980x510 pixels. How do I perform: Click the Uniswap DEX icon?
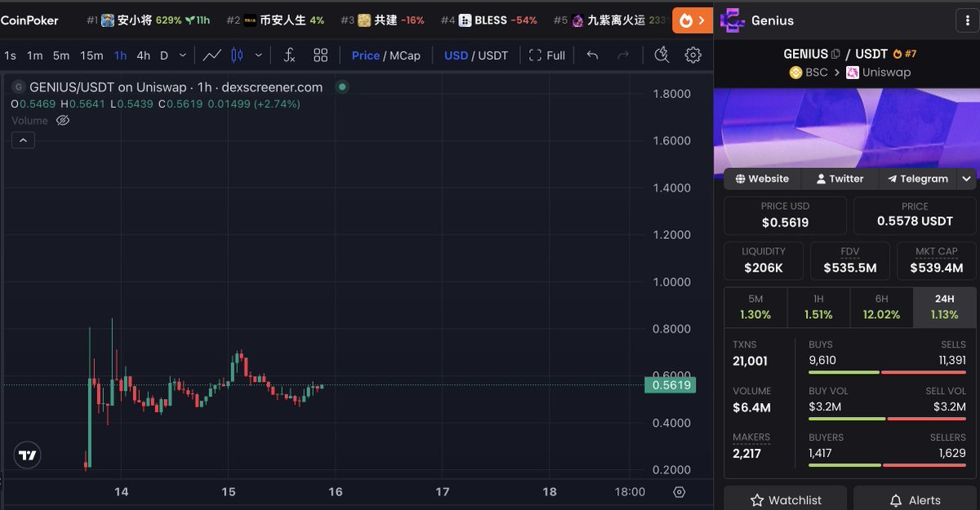[x=853, y=73]
